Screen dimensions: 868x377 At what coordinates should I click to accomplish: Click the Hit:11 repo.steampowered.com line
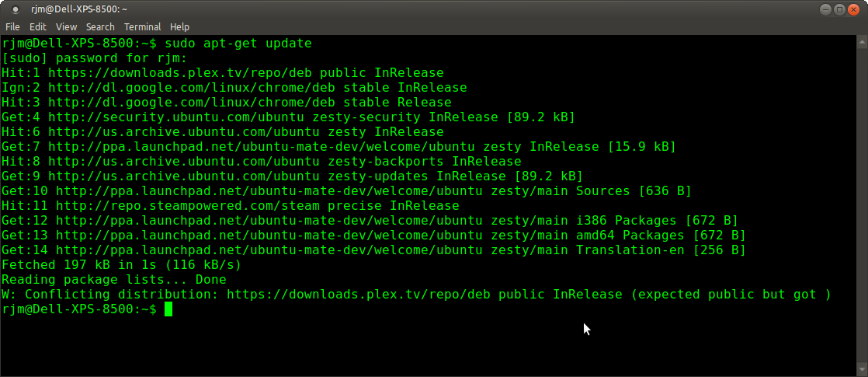click(231, 206)
